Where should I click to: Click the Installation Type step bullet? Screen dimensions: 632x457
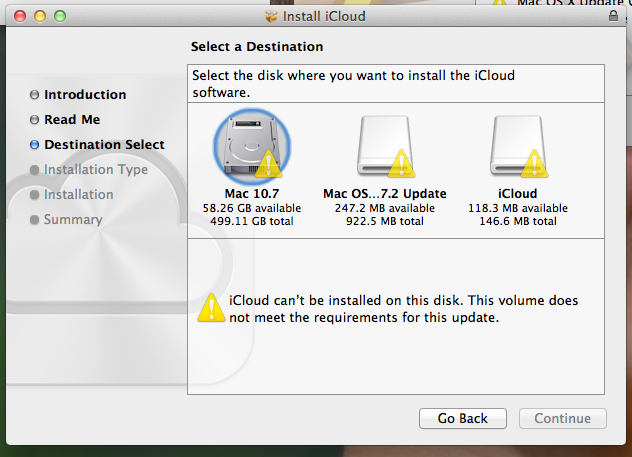[35, 170]
